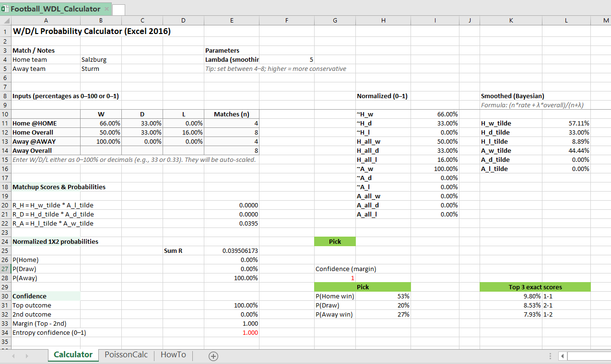Select all cells with the corner triangle
The image size is (611, 364).
[6, 21]
